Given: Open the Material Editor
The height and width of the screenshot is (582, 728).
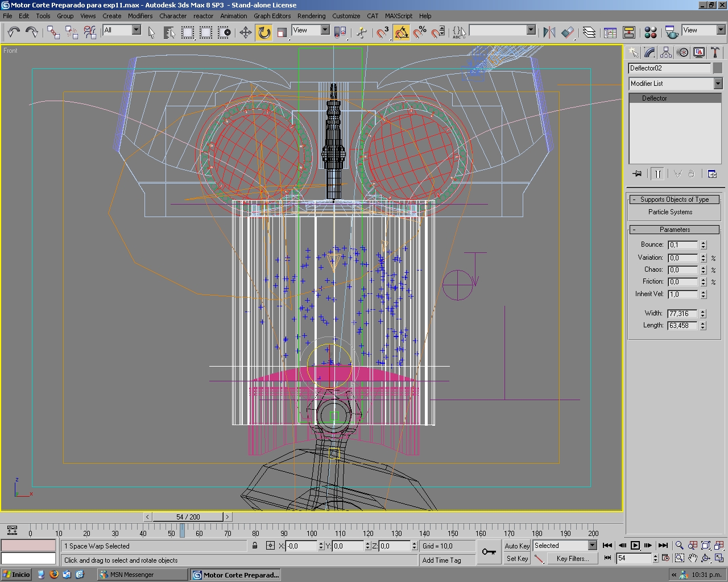Looking at the screenshot, I should (651, 32).
